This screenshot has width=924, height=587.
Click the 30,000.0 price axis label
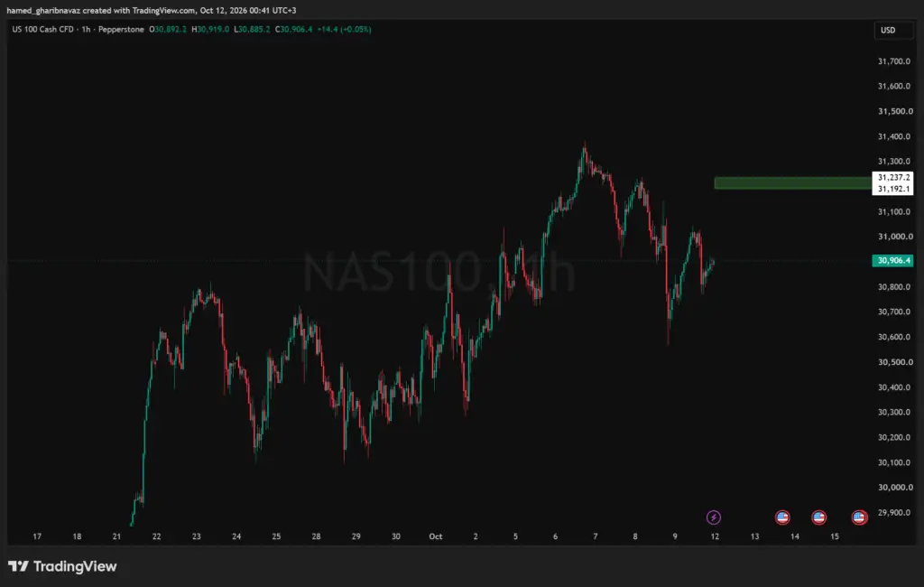point(895,488)
